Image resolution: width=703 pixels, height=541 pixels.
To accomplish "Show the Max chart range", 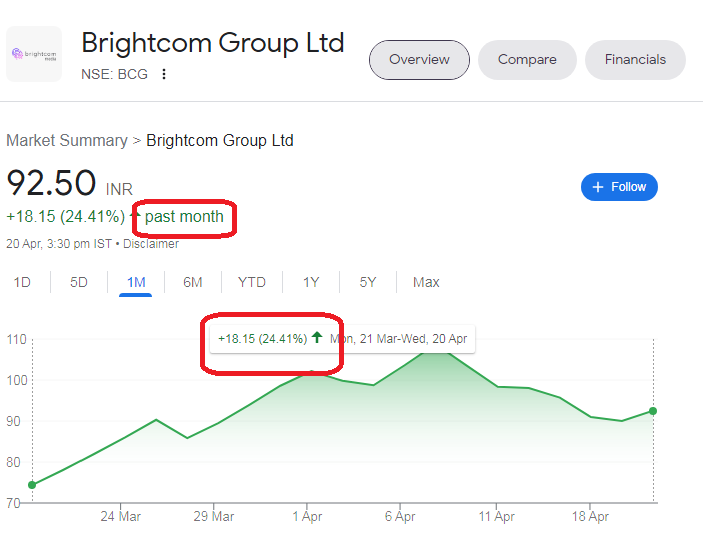I will pos(426,282).
